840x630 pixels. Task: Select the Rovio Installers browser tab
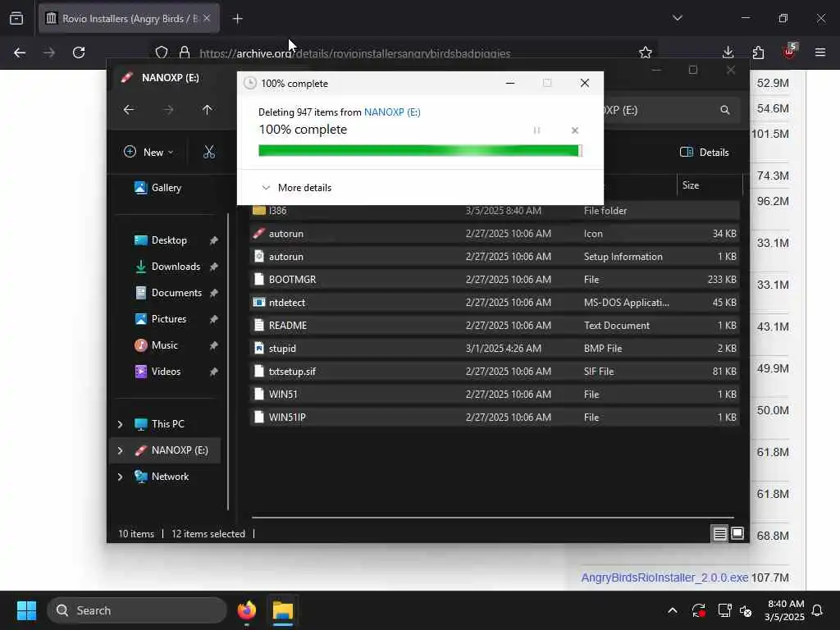[129, 19]
